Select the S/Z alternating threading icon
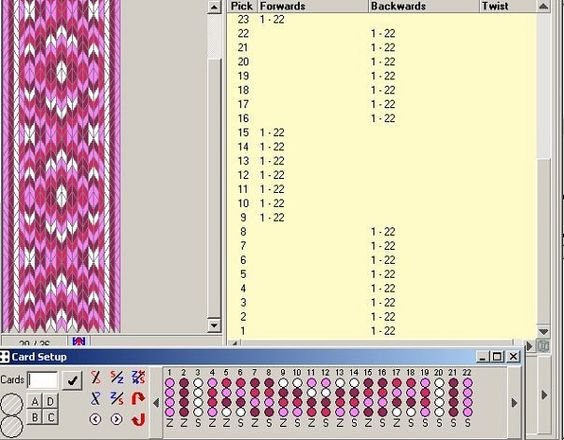 point(117,377)
